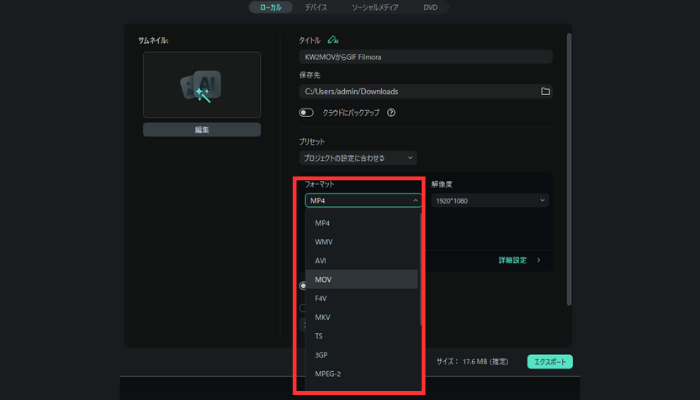
Task: Click the export panel vertical scrollbar
Action: (569, 170)
